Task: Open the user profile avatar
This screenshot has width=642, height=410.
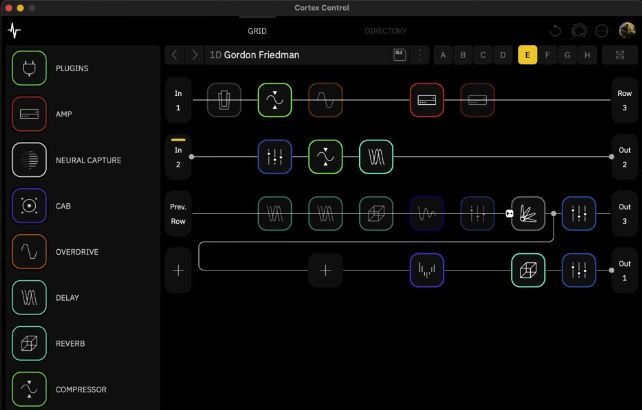Action: tap(626, 30)
